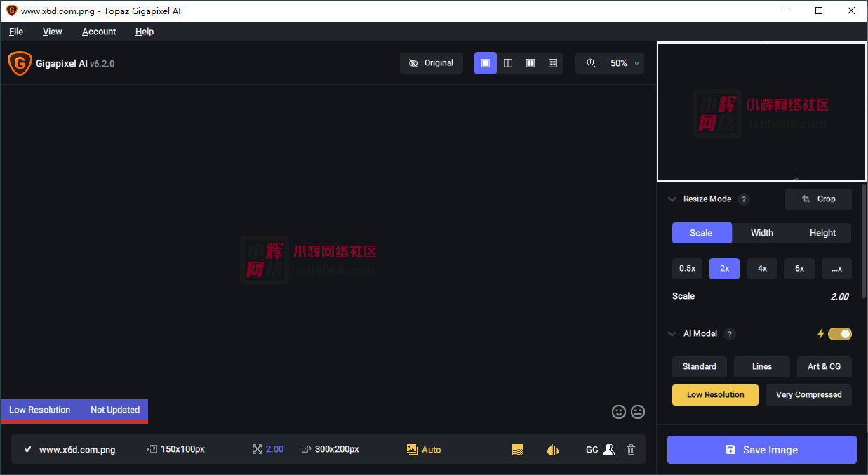Choose the 0.5x scale option
The image size is (868, 475).
click(x=687, y=269)
